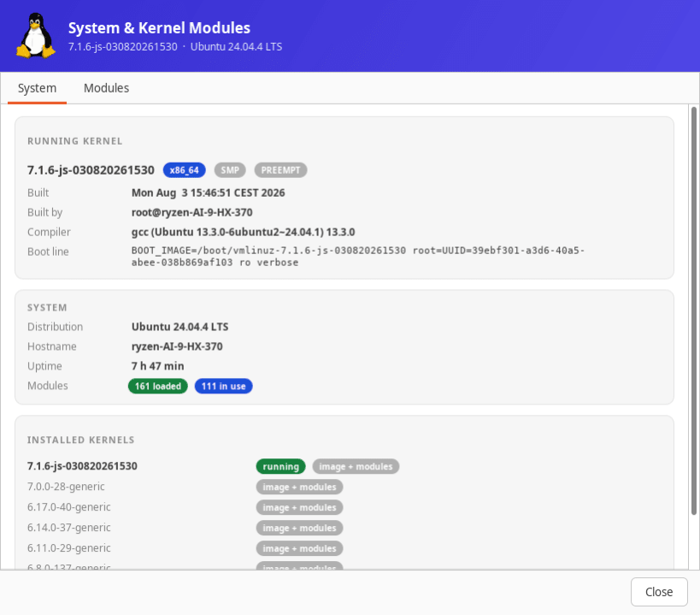Image resolution: width=700 pixels, height=615 pixels.
Task: Click the 161 loaded badge
Action: coord(158,387)
